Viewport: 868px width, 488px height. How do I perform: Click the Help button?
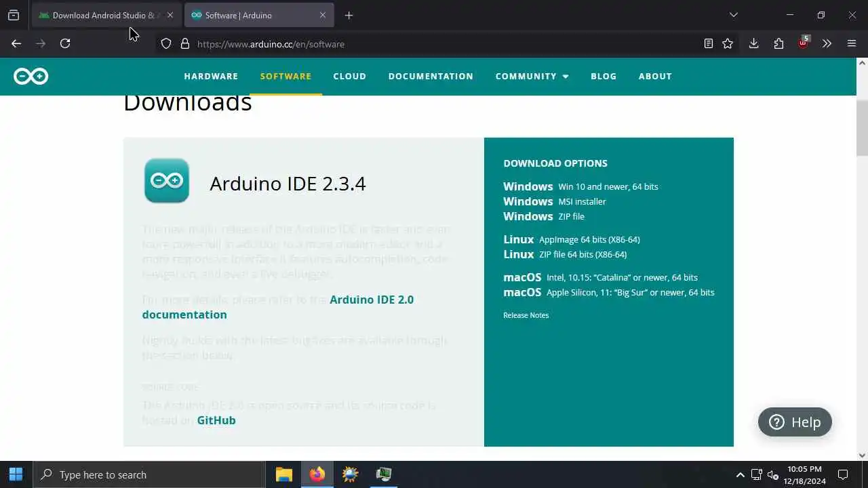click(x=795, y=422)
